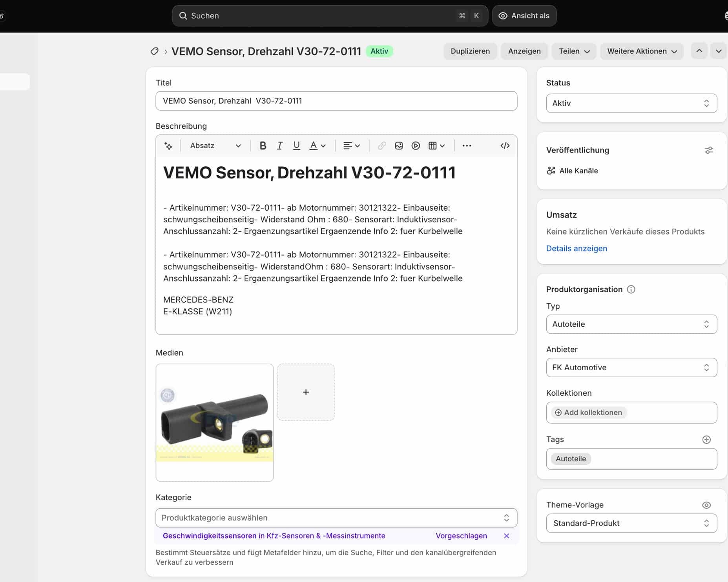Open the Theme-Vorlage Standard-Produkt dropdown
The image size is (728, 582).
point(631,523)
